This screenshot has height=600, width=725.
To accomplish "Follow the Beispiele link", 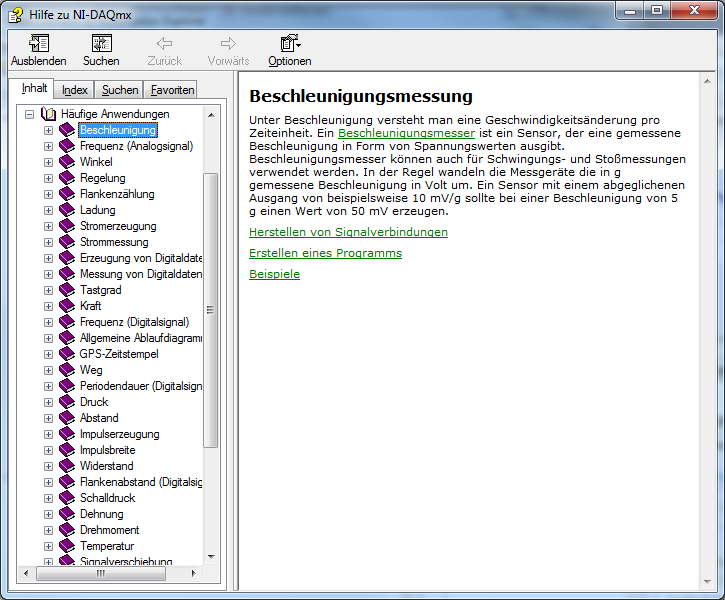I will pos(274,274).
